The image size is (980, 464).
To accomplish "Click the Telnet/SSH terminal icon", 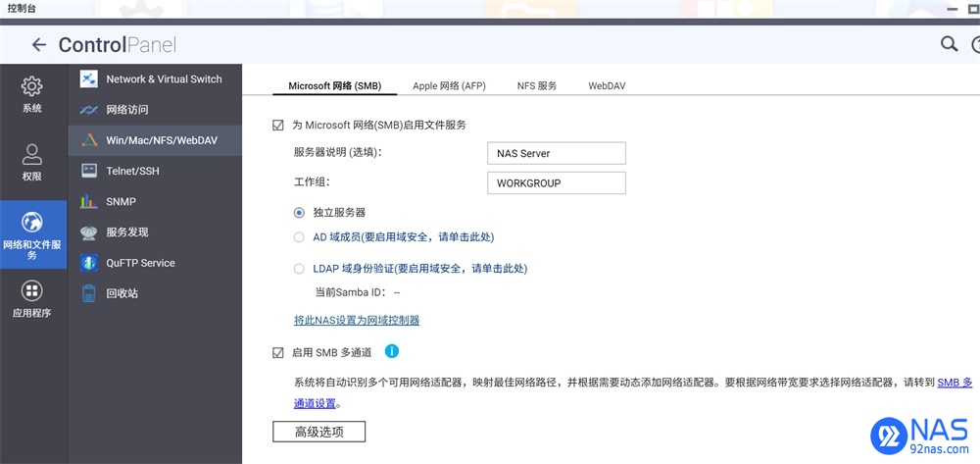I will [x=89, y=171].
